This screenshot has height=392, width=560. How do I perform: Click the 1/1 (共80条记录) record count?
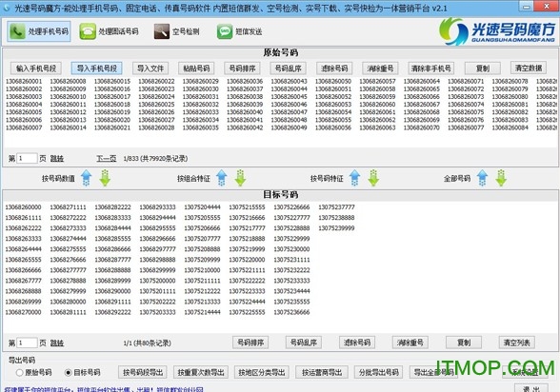click(147, 343)
